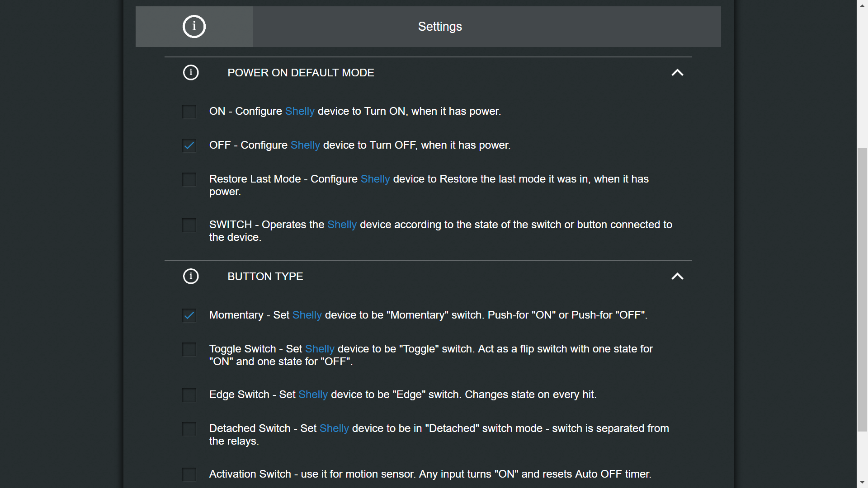Check the Detached Switch option

pyautogui.click(x=189, y=429)
